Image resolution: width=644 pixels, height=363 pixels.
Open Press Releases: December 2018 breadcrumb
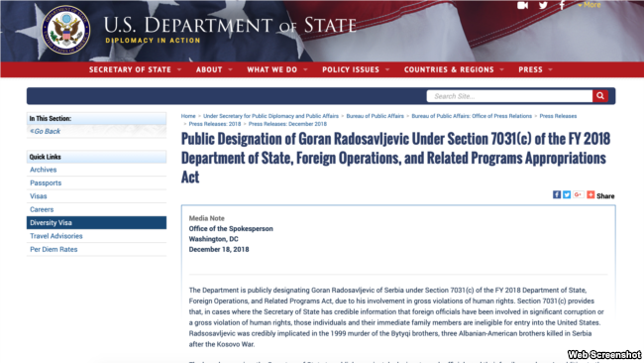pyautogui.click(x=287, y=124)
